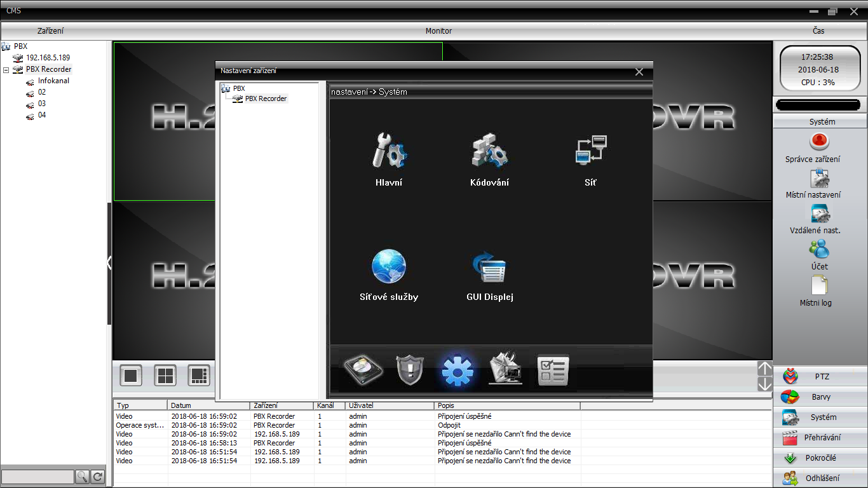Click the blue gear system icon
This screenshot has height=488, width=868.
point(458,370)
